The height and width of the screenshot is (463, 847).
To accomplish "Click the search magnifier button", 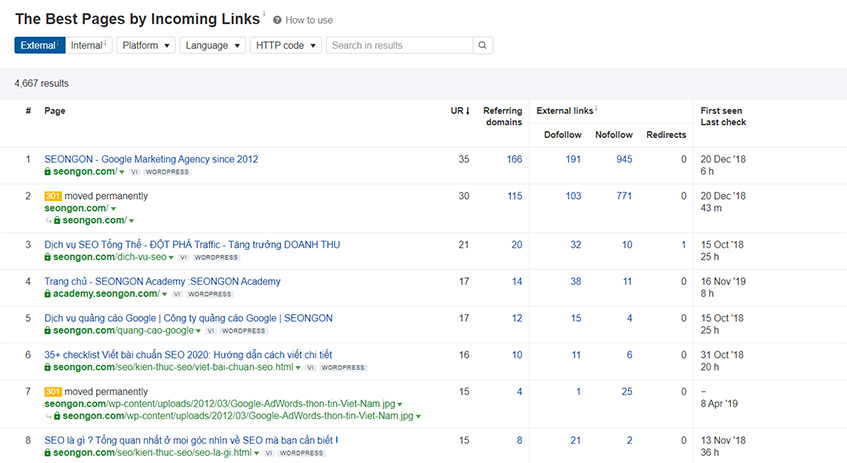I will click(x=482, y=45).
